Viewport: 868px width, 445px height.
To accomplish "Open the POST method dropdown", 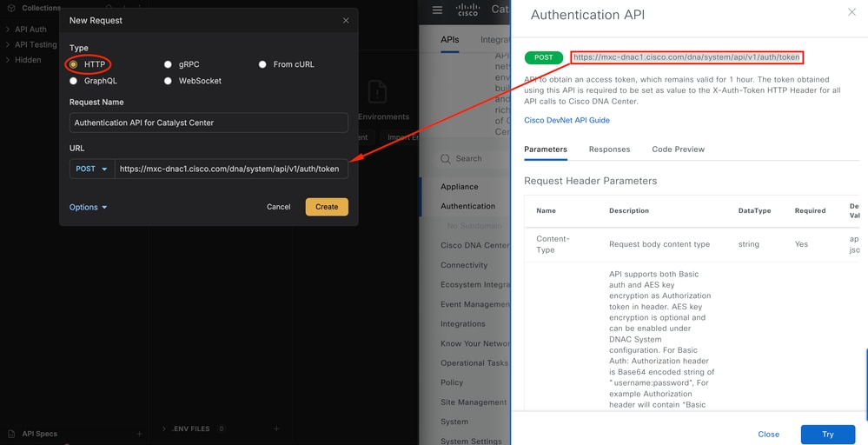I will click(92, 169).
